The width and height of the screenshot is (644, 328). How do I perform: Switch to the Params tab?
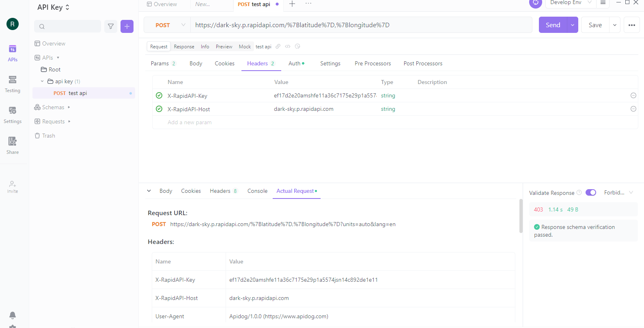click(163, 63)
